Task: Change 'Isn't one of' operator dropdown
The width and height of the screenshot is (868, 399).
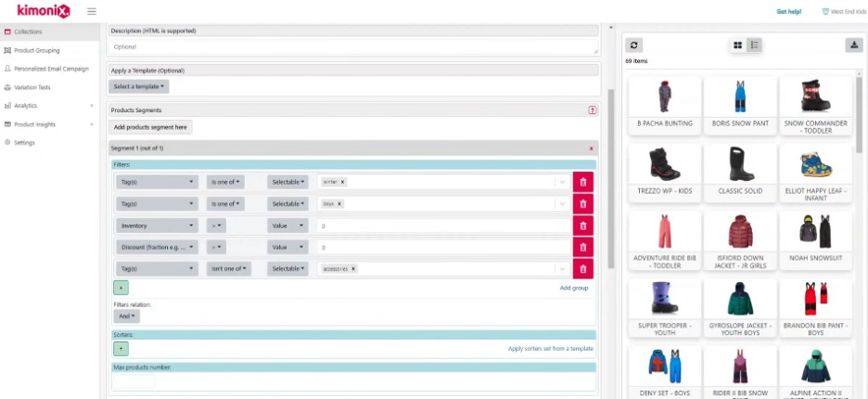Action: (229, 269)
